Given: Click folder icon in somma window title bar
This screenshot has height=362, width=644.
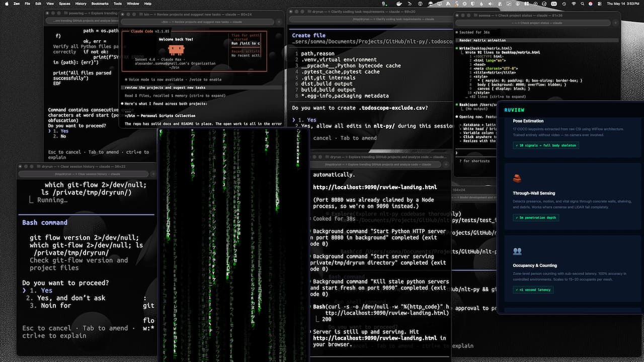Looking at the screenshot, I should coord(475,15).
